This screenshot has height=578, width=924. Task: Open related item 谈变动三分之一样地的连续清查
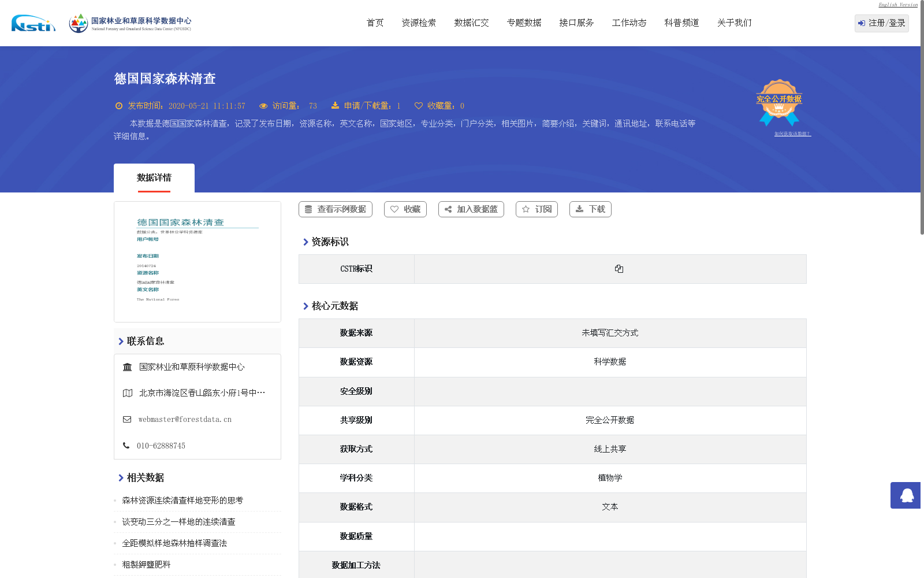coord(178,522)
